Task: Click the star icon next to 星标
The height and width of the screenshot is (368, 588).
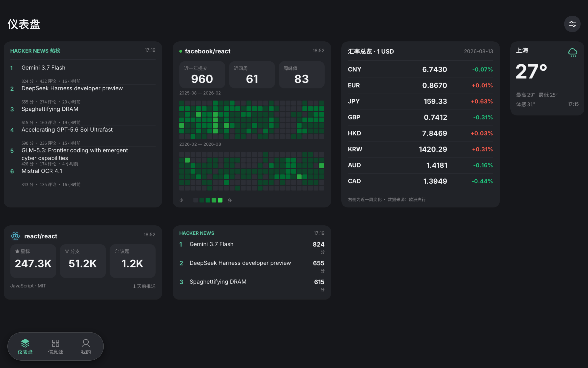Action: (x=17, y=251)
